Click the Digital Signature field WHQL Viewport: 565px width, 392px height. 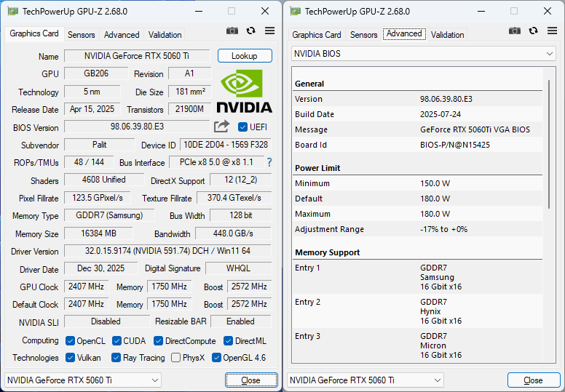[238, 268]
